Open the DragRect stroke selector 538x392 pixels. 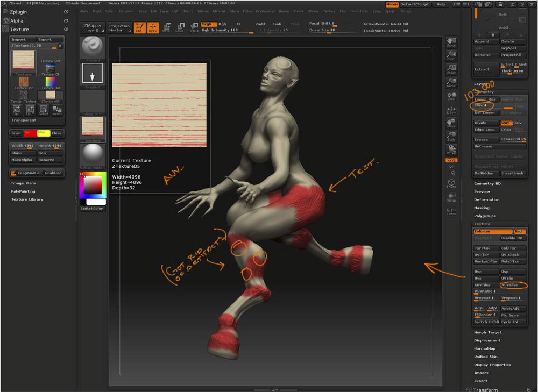coord(93,75)
